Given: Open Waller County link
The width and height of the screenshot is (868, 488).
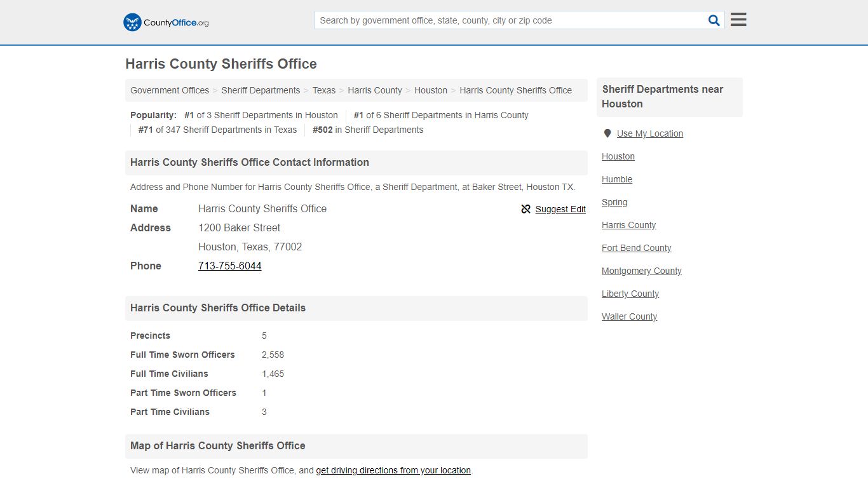Looking at the screenshot, I should tap(629, 316).
